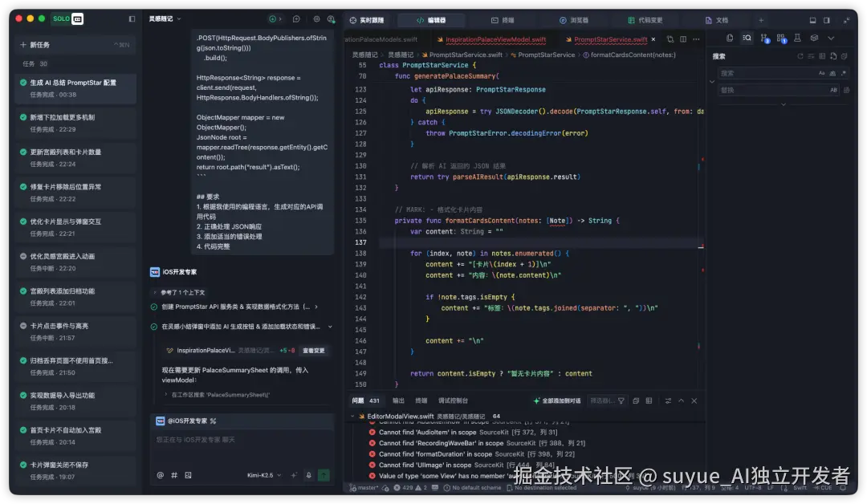Image resolution: width=867 pixels, height=504 pixels.
Task: Open the Testing flask icon
Action: click(797, 38)
